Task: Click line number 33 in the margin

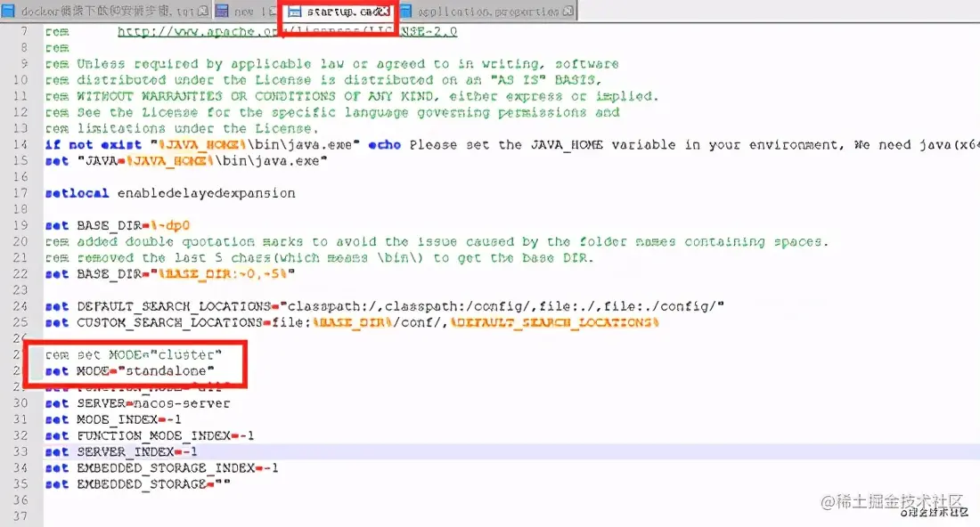Action: click(20, 451)
